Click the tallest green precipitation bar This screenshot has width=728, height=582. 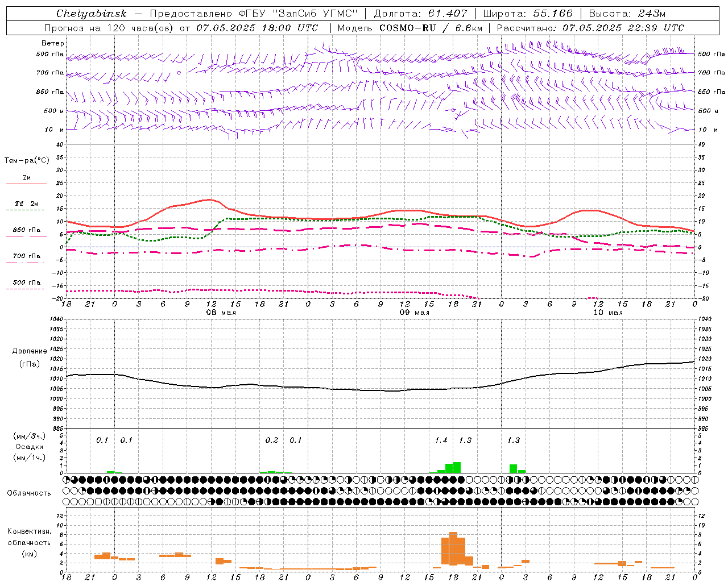click(x=457, y=468)
